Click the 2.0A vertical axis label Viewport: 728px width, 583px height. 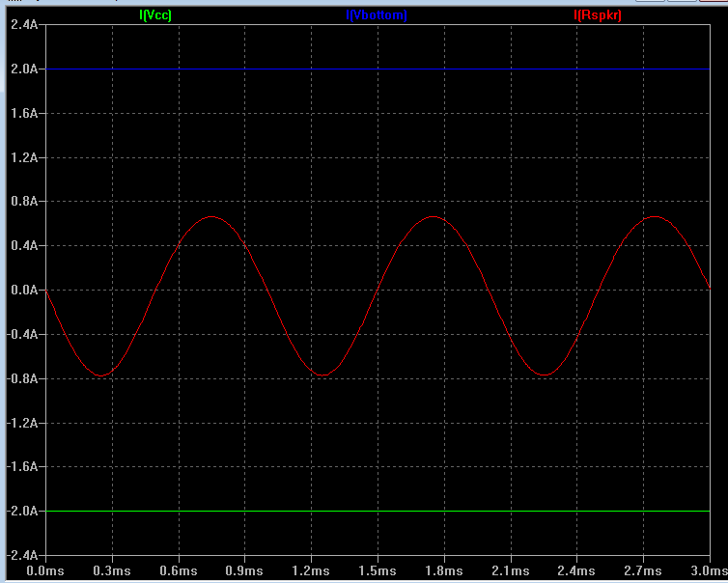click(x=24, y=69)
